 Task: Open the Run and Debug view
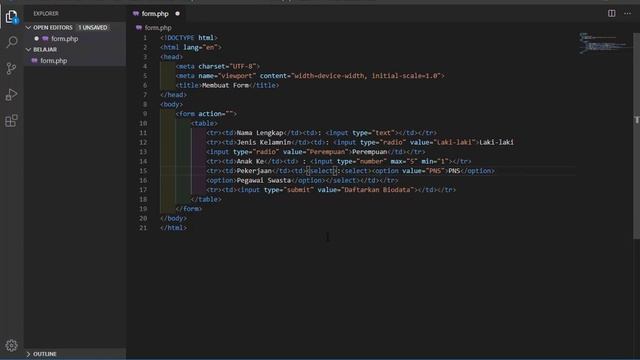click(11, 95)
